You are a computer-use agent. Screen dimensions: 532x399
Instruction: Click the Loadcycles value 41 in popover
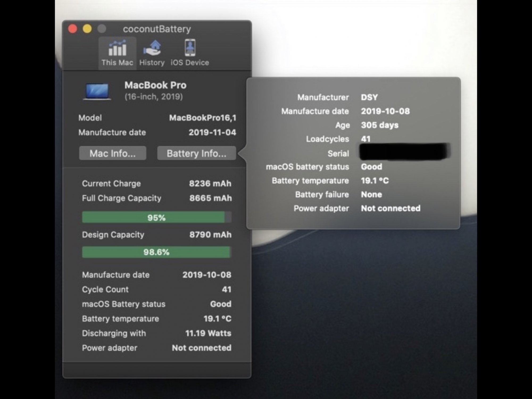pyautogui.click(x=365, y=139)
